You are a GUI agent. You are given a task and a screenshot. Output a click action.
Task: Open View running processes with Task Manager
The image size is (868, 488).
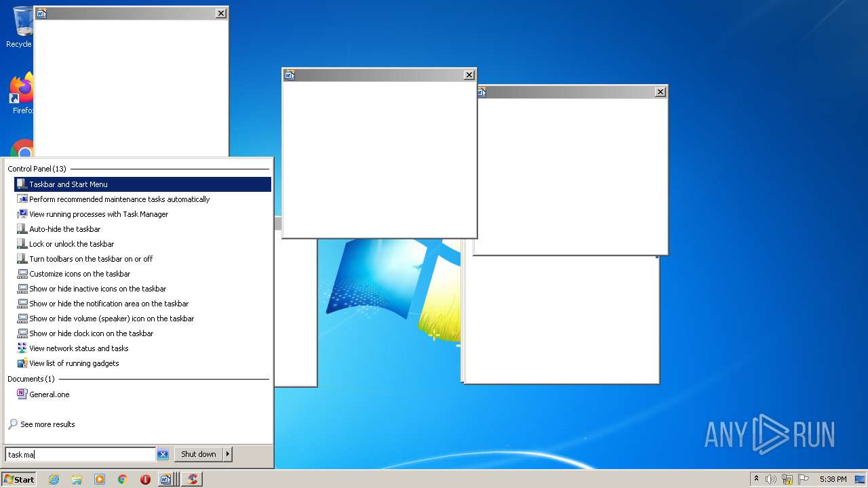tap(142, 214)
